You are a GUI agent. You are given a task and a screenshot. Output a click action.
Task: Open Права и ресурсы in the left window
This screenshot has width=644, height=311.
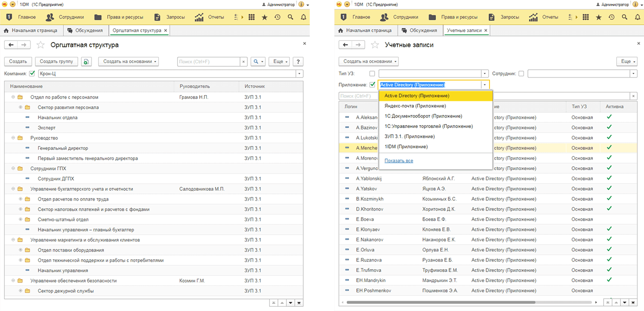pos(118,17)
